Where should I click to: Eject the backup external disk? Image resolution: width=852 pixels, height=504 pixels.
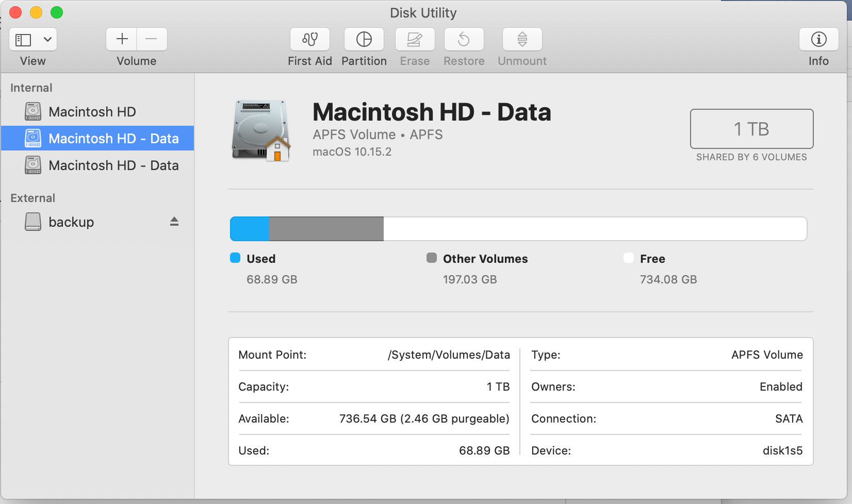click(174, 222)
